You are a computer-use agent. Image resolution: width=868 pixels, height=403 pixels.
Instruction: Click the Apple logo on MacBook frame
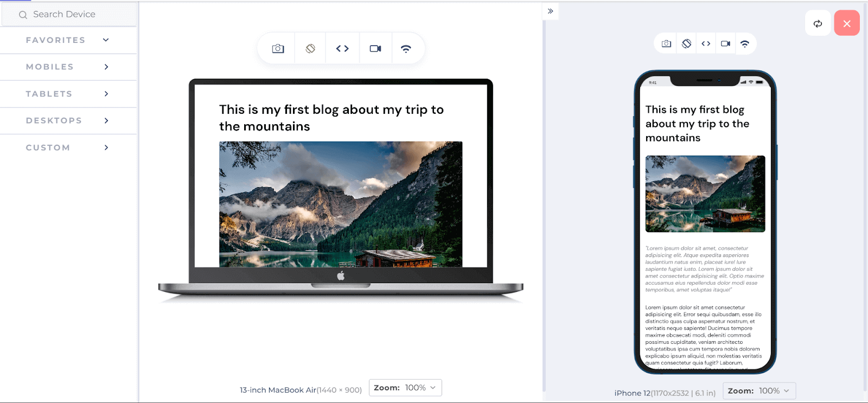point(341,276)
